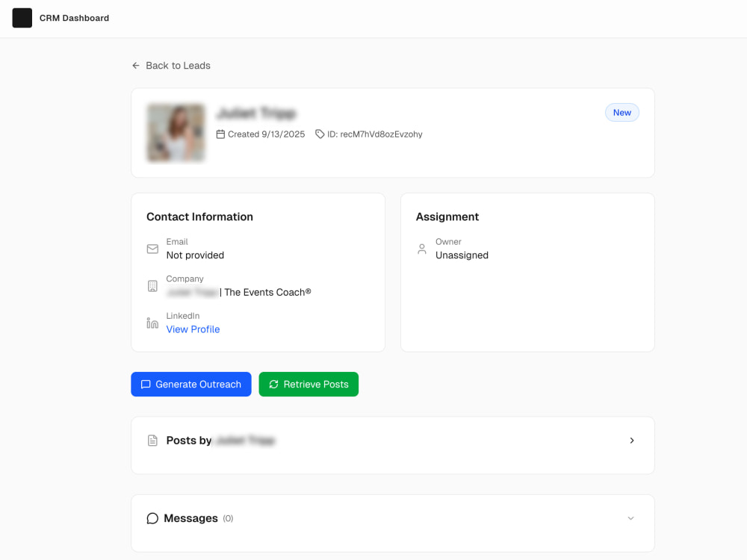Click the envelope icon next to Email

152,249
